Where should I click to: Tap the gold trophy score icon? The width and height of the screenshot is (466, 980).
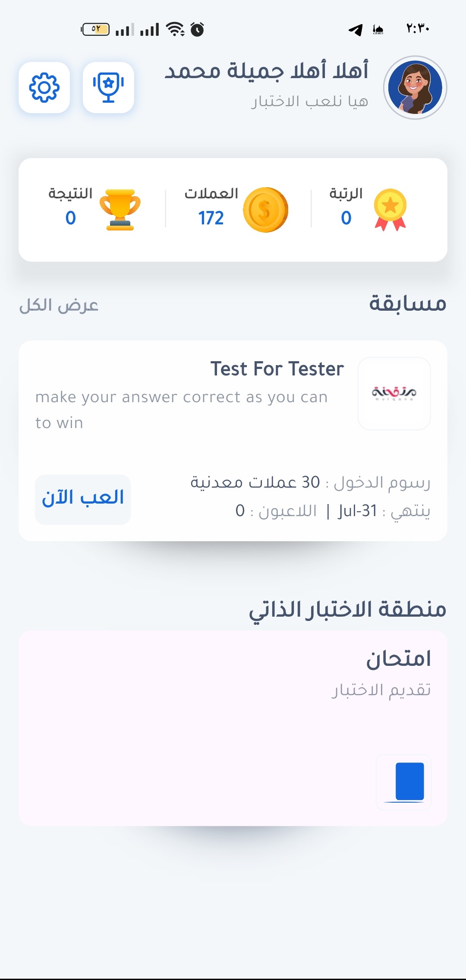[120, 210]
